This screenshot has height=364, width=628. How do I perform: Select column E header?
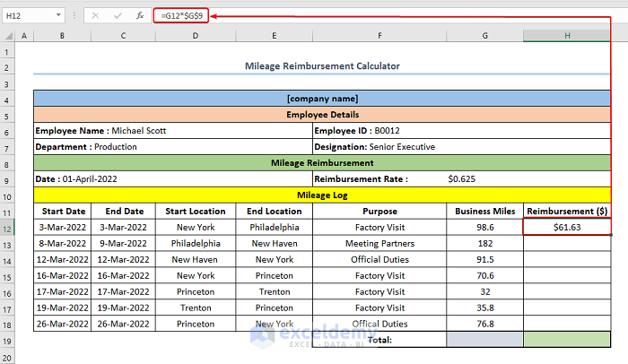pos(274,36)
